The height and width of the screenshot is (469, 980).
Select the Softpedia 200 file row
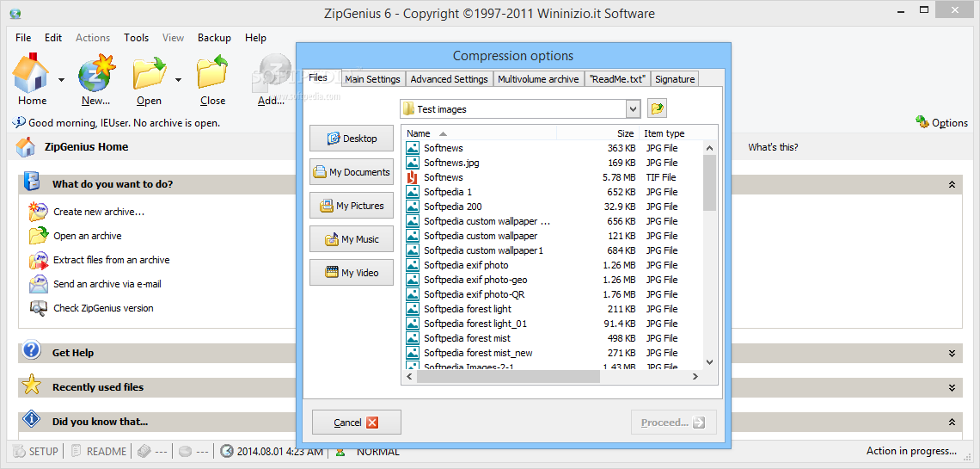pos(553,207)
